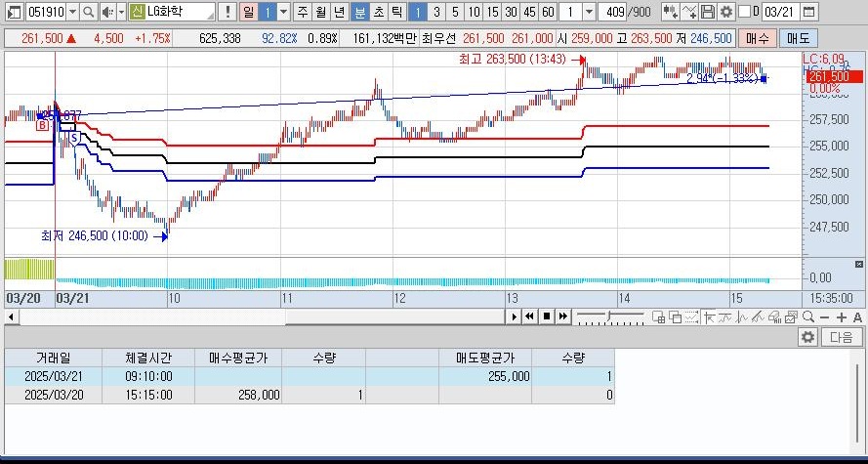Screen dimensions: 868x464
Task: Click the dotted chart range icon
Action: pyautogui.click(x=692, y=316)
